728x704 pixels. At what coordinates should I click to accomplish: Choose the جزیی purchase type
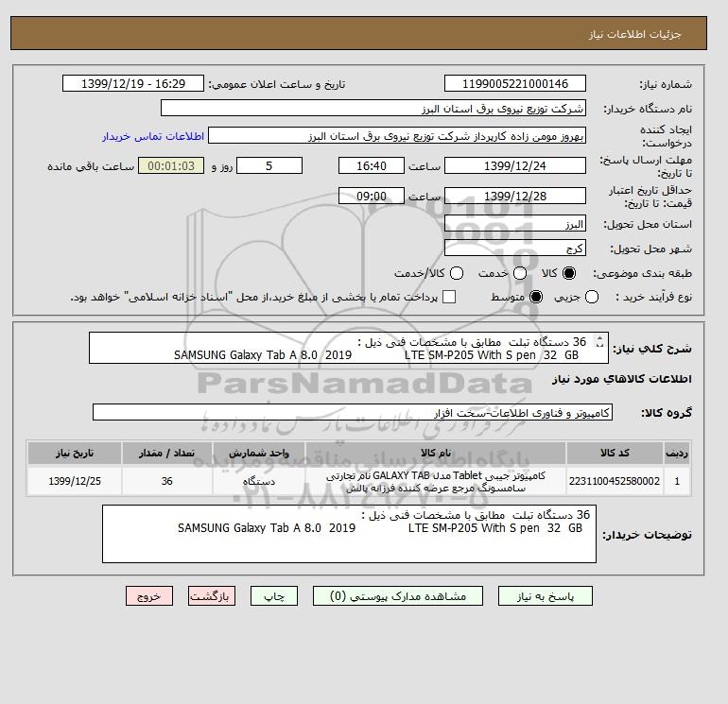click(592, 297)
